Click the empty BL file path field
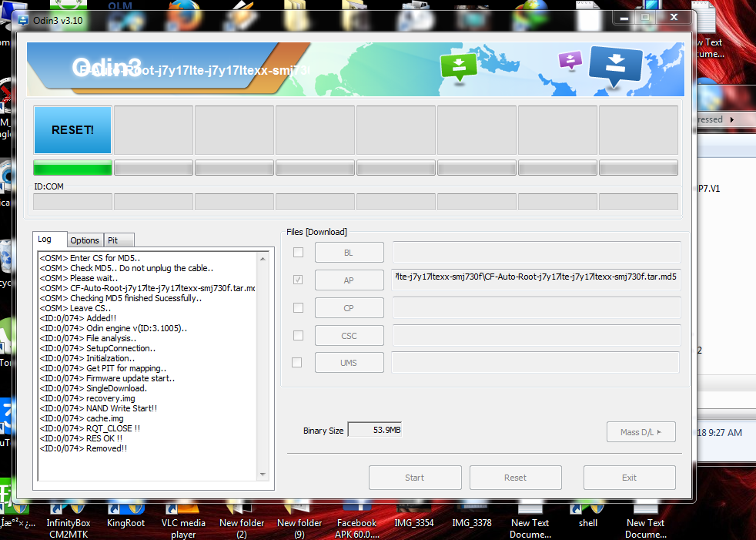756x540 pixels. tap(536, 252)
